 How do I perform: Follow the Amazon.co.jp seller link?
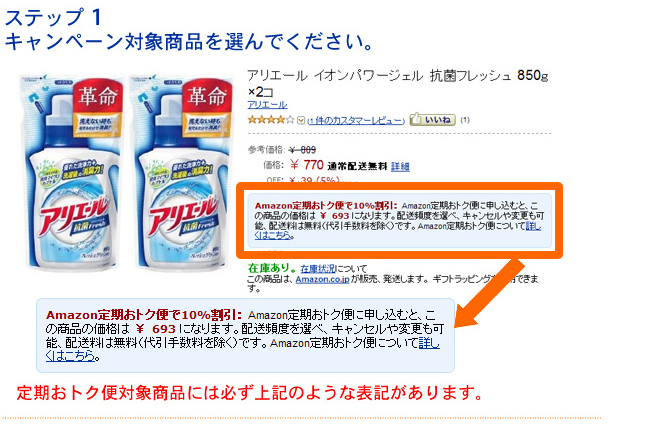click(322, 279)
